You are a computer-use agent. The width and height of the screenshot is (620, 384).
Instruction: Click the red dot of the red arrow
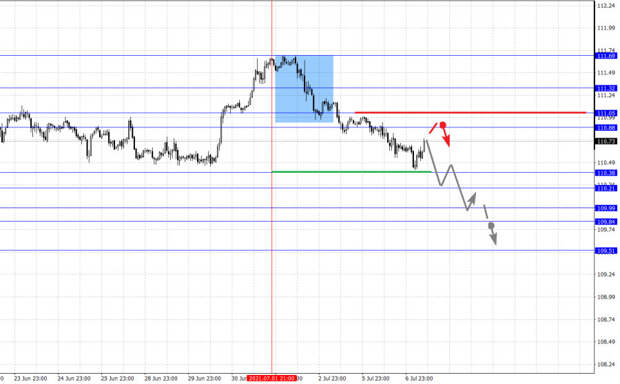[443, 125]
